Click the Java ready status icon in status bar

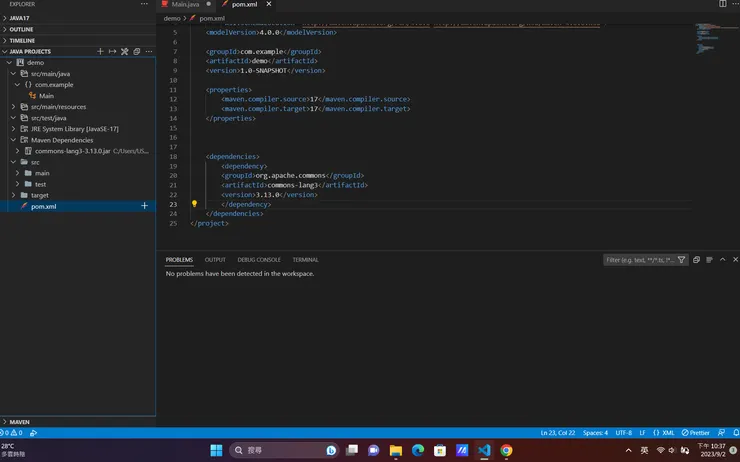coord(34,433)
